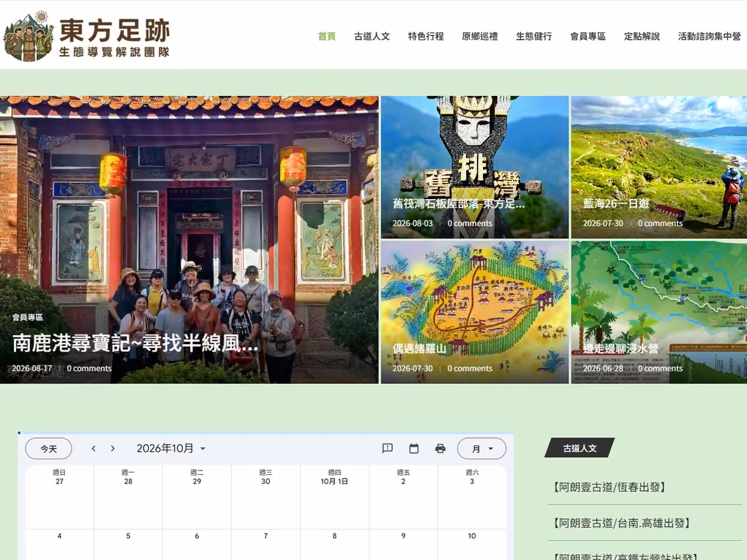Select 特色行程 in the navigation
This screenshot has height=560, width=747.
point(426,36)
